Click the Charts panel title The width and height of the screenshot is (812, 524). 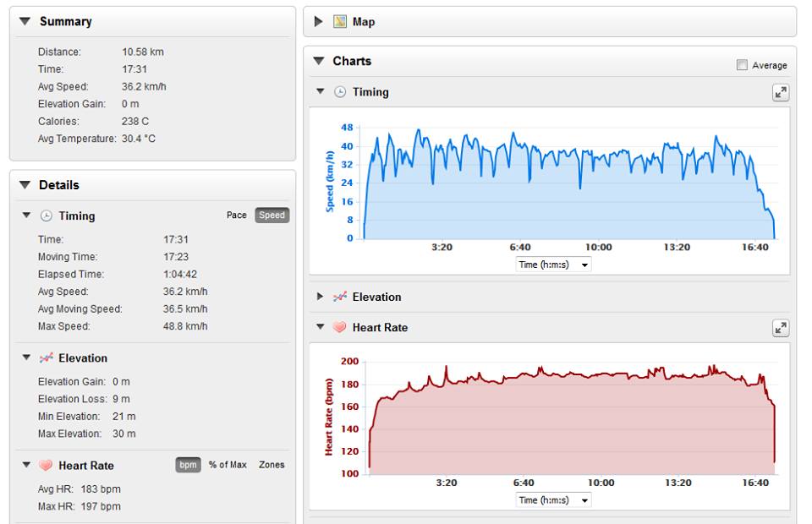tap(352, 61)
